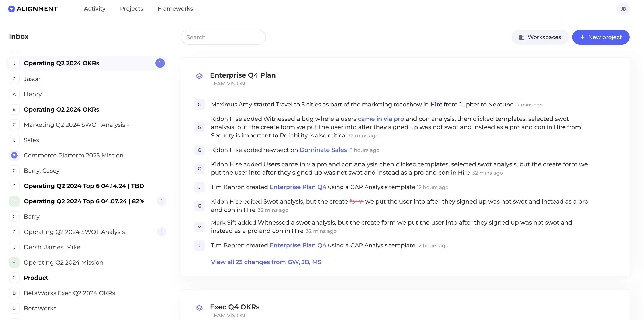The width and height of the screenshot is (644, 320).
Task: Click the New project button
Action: coord(601,37)
